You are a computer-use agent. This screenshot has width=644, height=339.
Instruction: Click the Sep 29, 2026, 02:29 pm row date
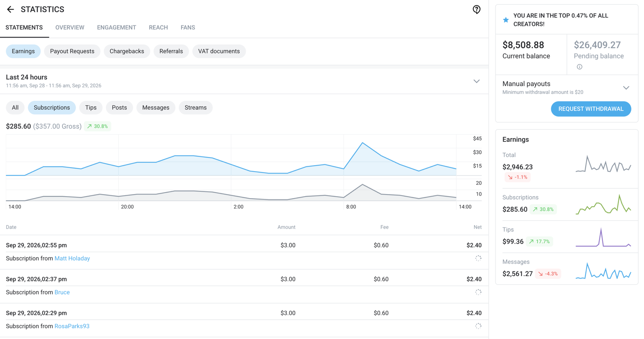click(36, 313)
